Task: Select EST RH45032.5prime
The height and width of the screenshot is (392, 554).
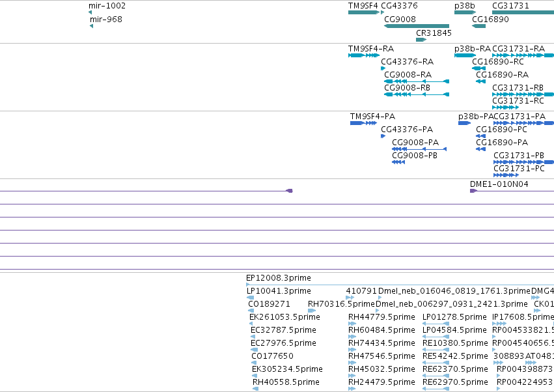Action: 381,369
